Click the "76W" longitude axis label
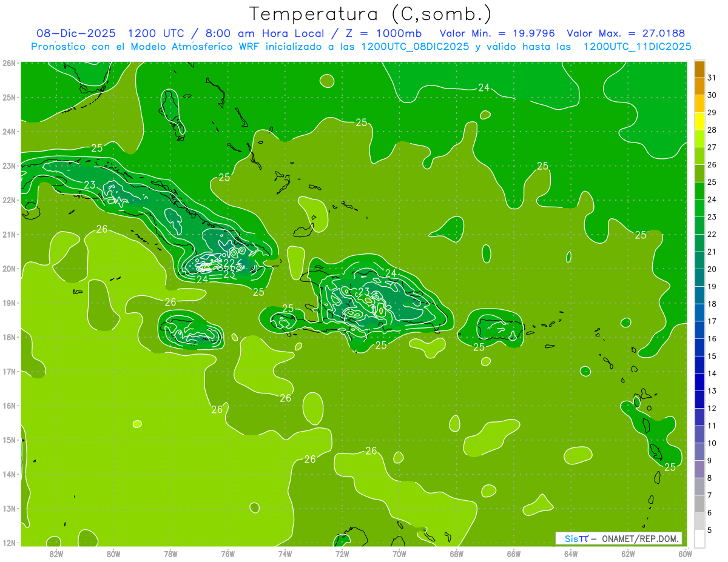The width and height of the screenshot is (728, 562). [227, 554]
